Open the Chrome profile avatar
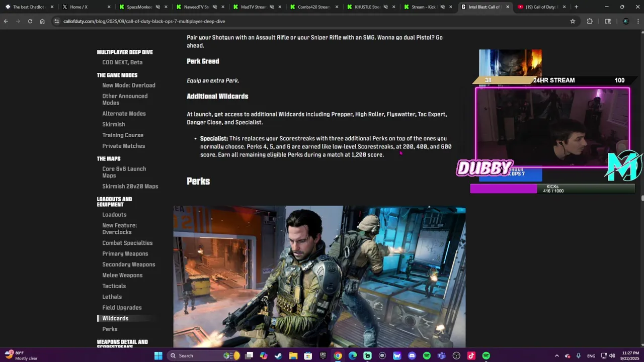 click(626, 21)
